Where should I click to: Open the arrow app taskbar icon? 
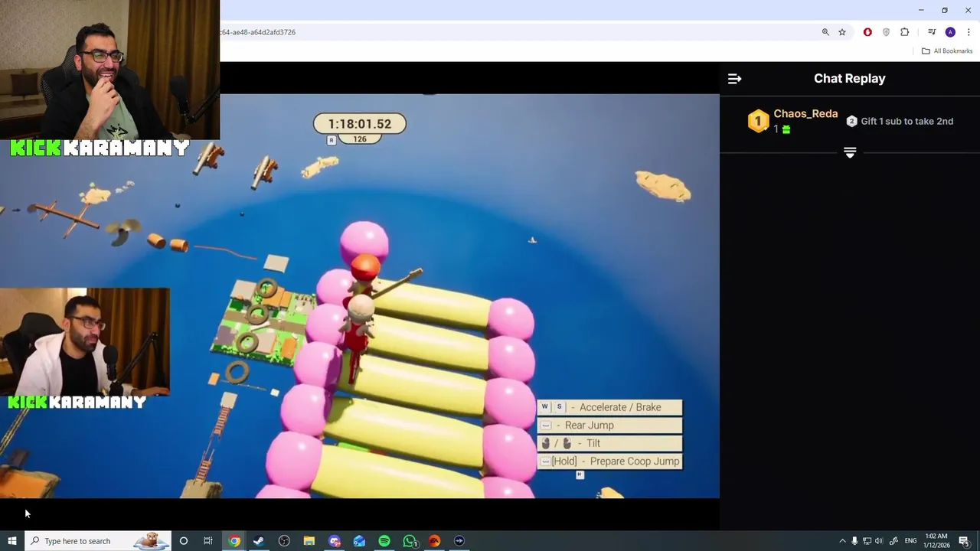coord(459,541)
